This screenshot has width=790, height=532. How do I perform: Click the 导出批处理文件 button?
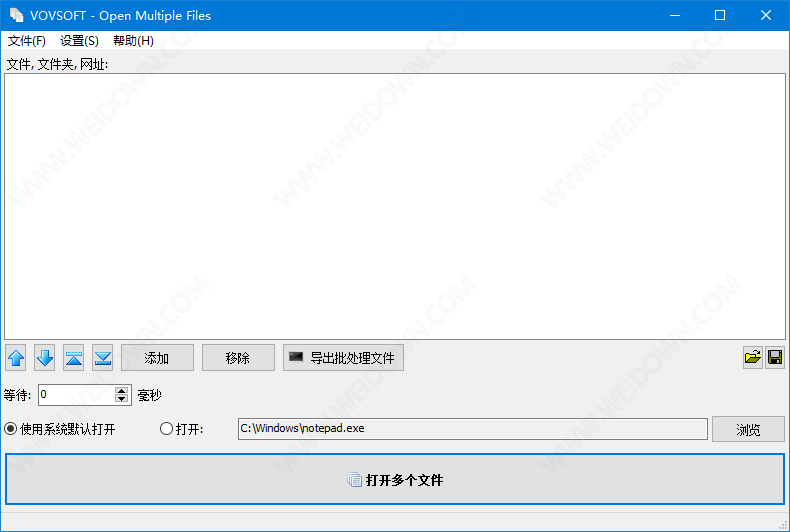[x=343, y=358]
